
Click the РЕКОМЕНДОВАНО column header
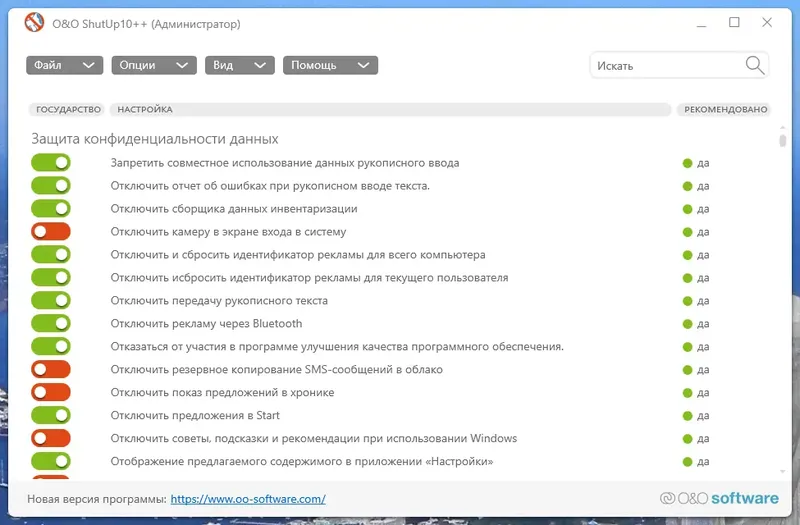[724, 109]
